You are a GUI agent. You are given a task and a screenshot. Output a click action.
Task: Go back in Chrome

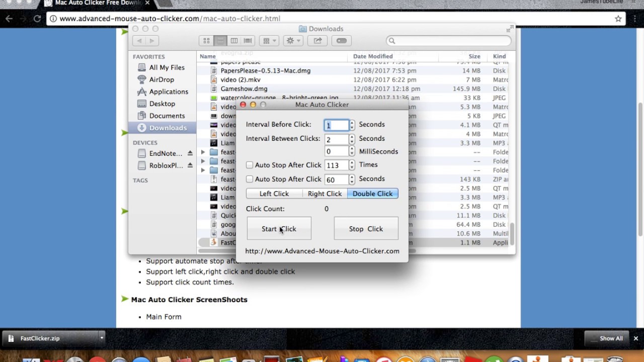click(x=9, y=19)
